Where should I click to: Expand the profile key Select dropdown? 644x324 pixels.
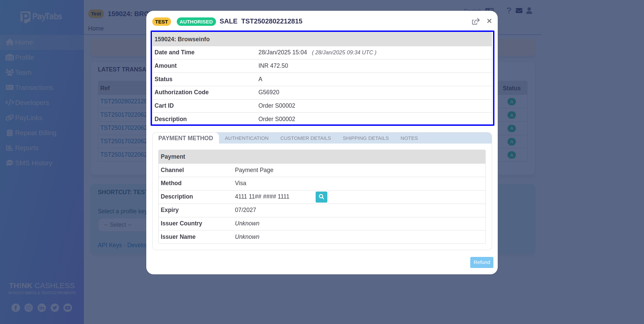pos(121,225)
